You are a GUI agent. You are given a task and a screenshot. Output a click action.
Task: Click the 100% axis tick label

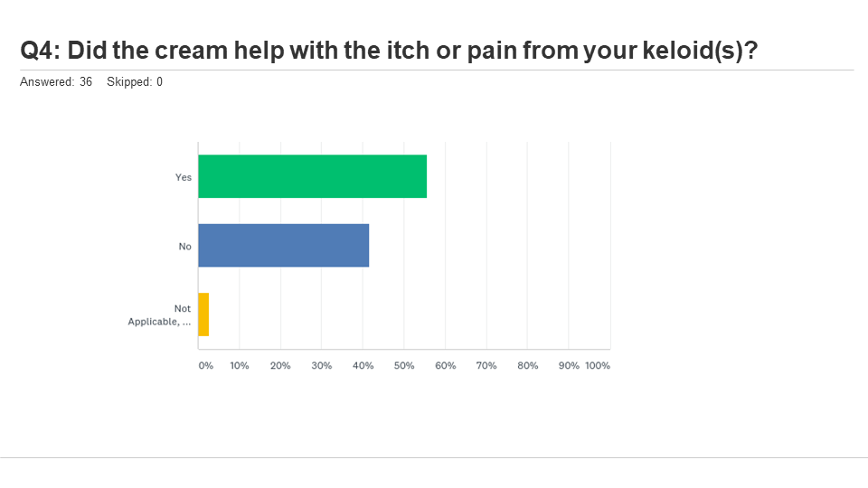click(598, 366)
